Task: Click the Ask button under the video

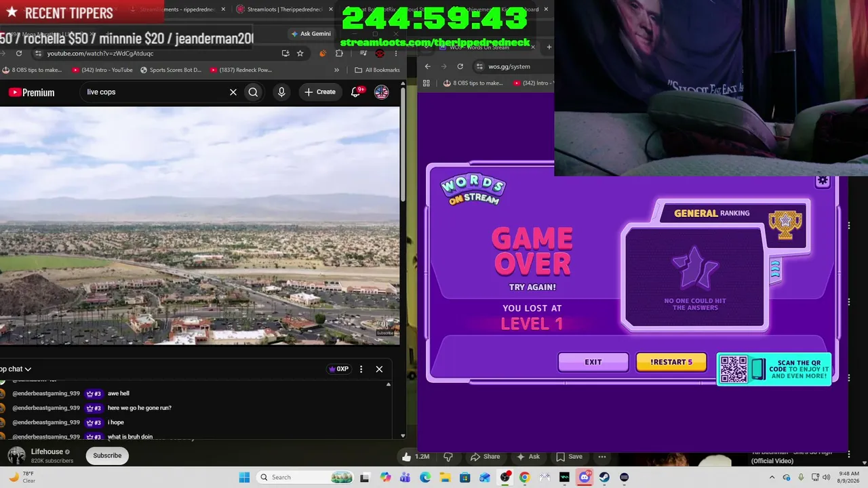Action: coord(528,457)
